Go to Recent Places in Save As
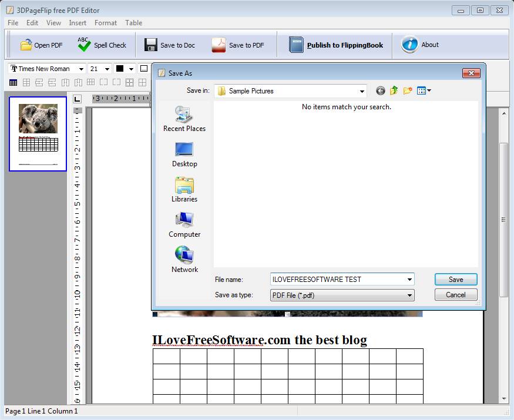Viewport: 514px width, 420px height. 184,119
